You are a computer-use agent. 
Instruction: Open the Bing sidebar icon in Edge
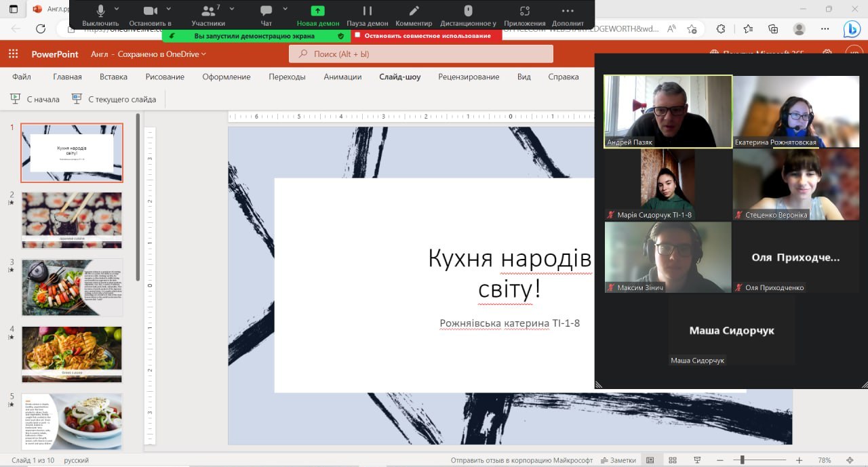852,29
